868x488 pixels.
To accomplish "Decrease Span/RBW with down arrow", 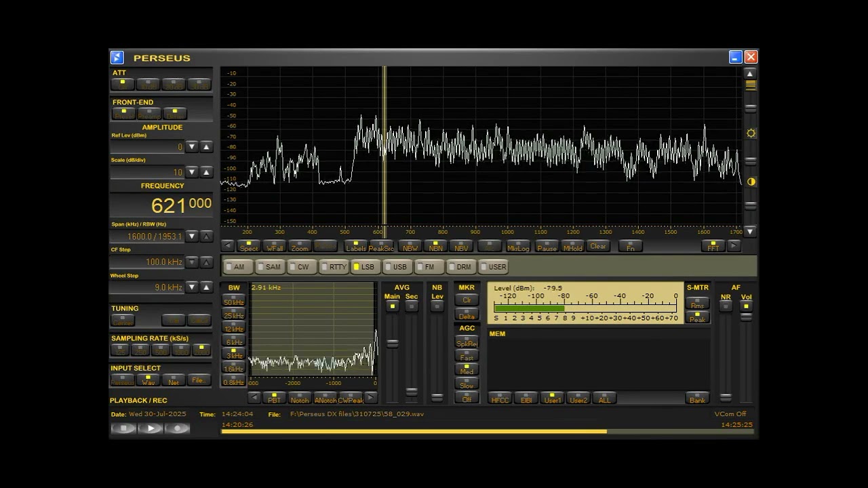I will (192, 237).
